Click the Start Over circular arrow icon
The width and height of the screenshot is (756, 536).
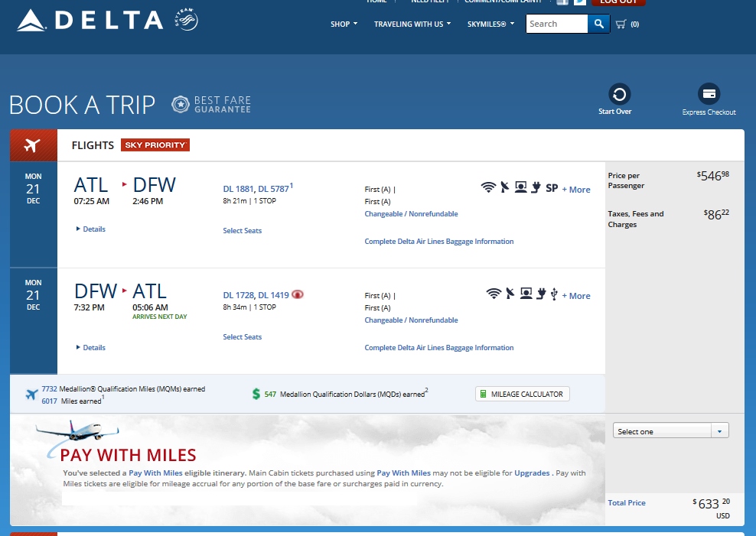[x=619, y=95]
